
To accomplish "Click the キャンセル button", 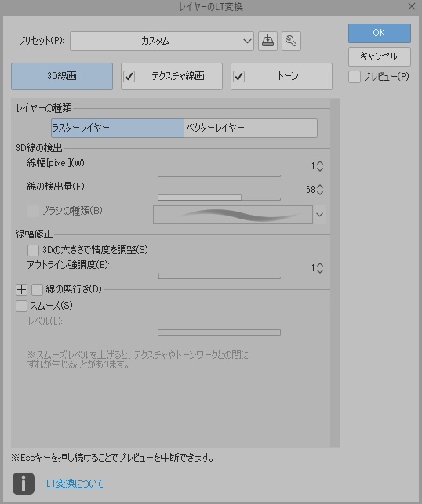I will 379,56.
